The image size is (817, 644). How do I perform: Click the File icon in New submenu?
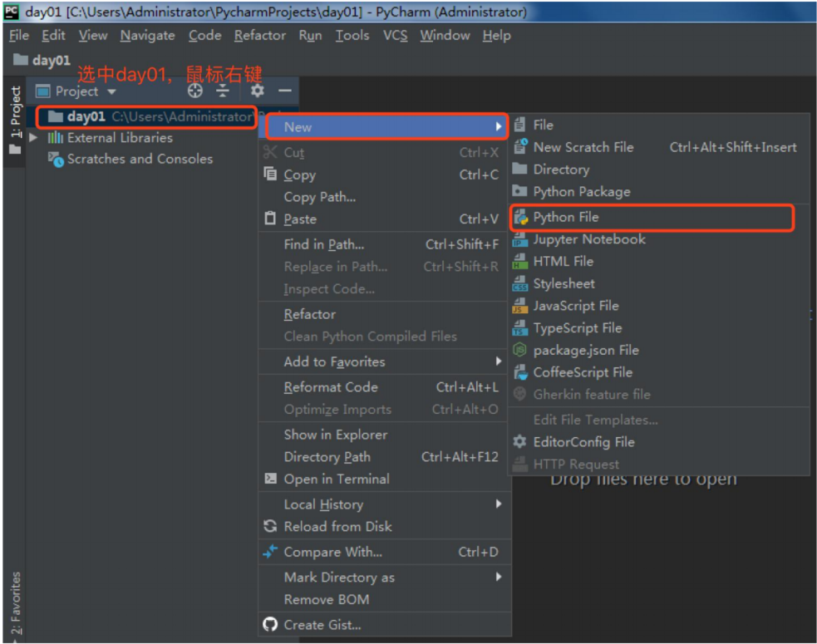520,125
